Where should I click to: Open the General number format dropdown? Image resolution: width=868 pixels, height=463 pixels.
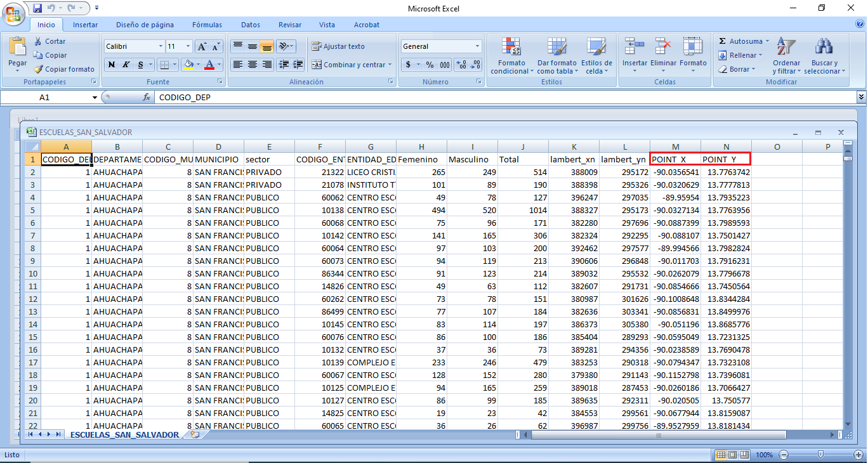[477, 46]
